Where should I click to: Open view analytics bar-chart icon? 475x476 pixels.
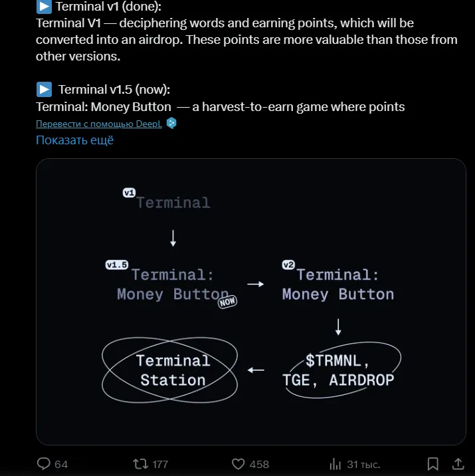[335, 464]
